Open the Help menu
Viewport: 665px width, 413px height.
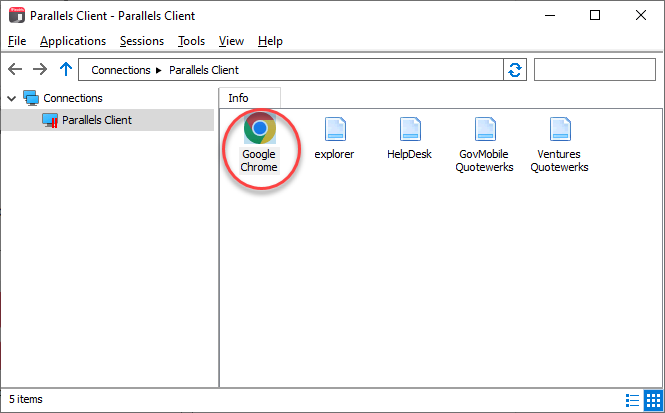270,41
